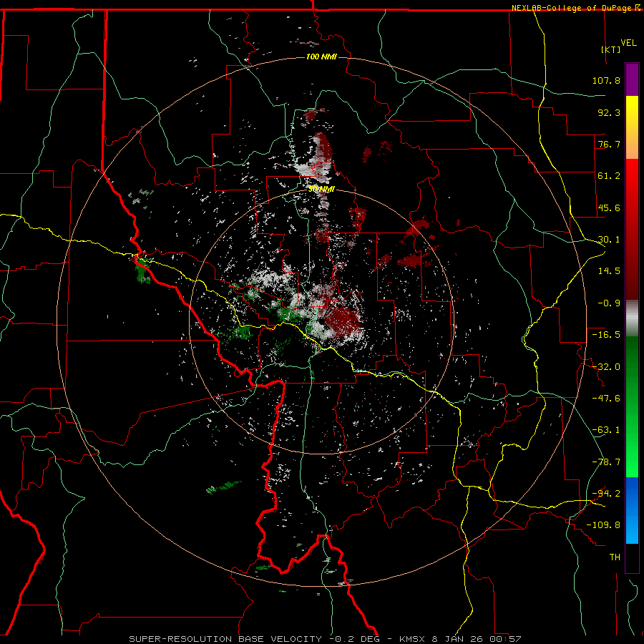Select the 30.1 scale value
Viewport: 644px width, 644px height.
tap(609, 240)
